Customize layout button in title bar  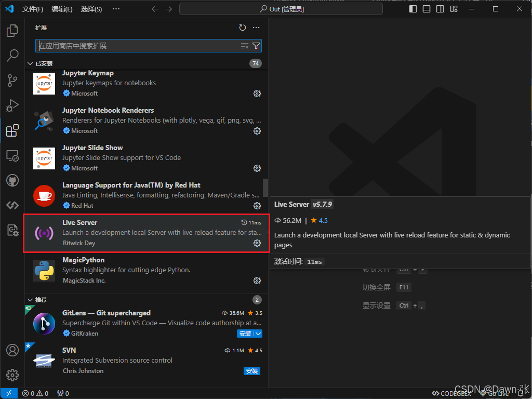(x=454, y=9)
